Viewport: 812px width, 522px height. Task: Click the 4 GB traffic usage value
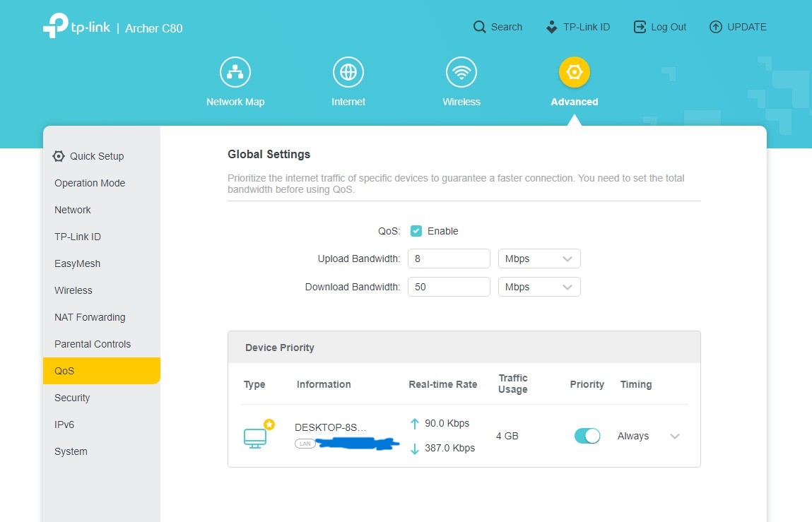[507, 436]
